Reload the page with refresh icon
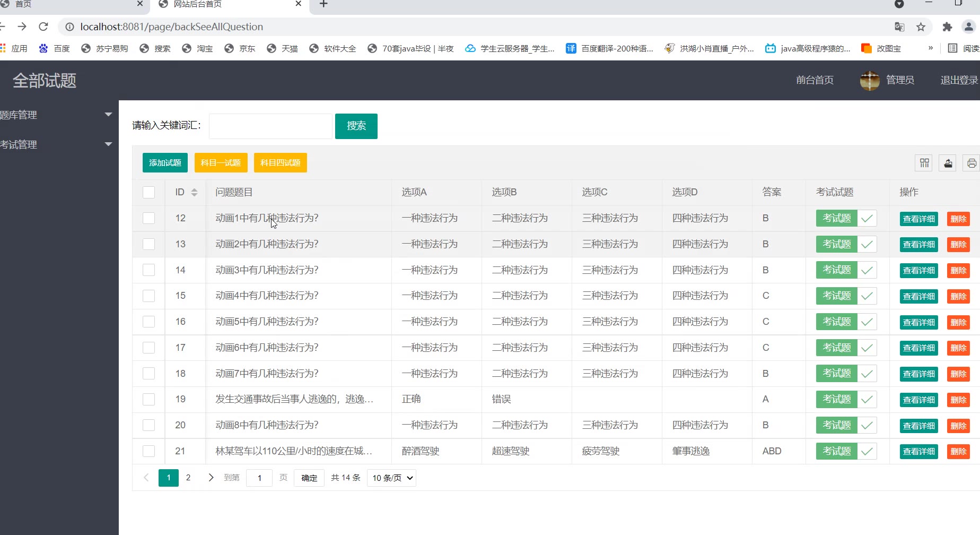The width and height of the screenshot is (980, 535). (43, 27)
